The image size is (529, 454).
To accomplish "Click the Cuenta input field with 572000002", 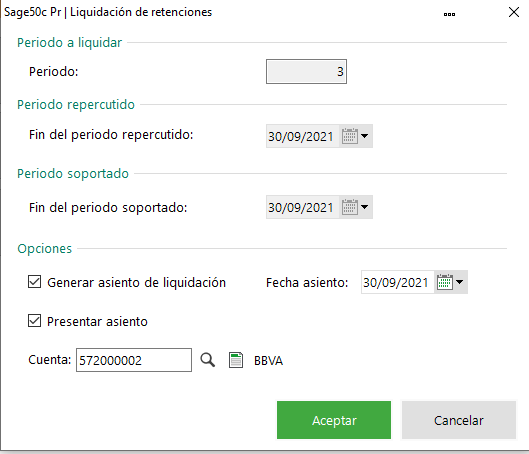I will [134, 360].
